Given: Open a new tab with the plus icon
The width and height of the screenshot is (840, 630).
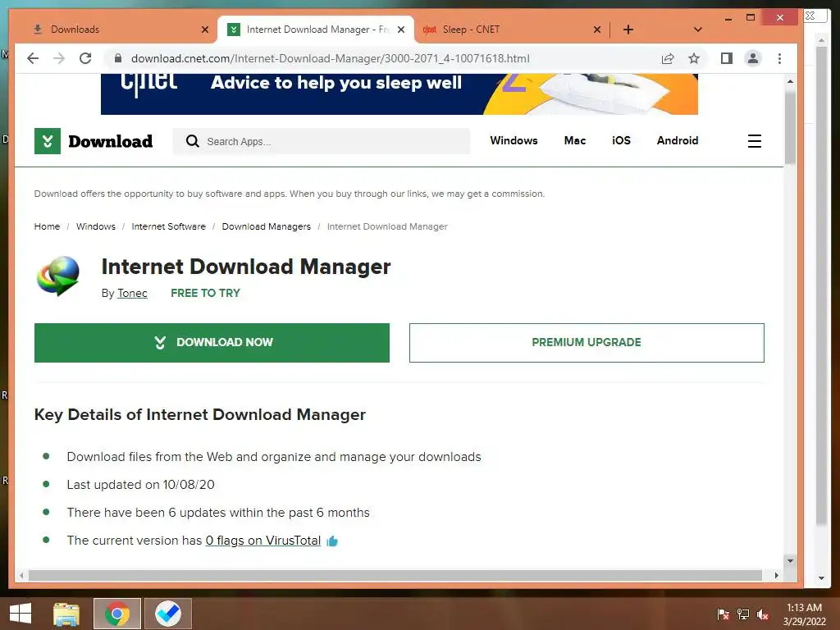Looking at the screenshot, I should pos(628,30).
